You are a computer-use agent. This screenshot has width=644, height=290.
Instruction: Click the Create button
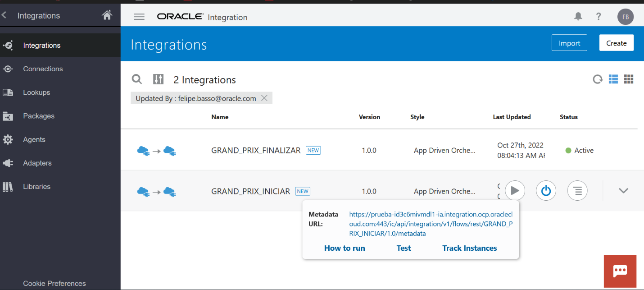coord(617,43)
